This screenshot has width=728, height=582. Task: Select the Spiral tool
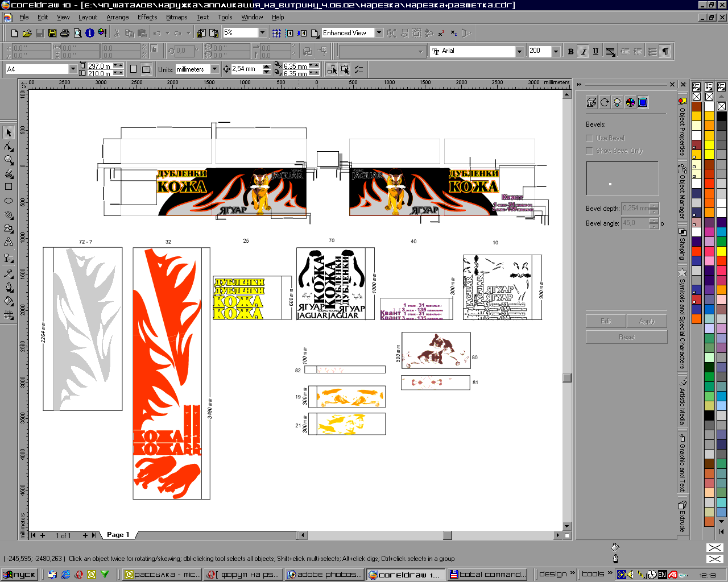[9, 215]
